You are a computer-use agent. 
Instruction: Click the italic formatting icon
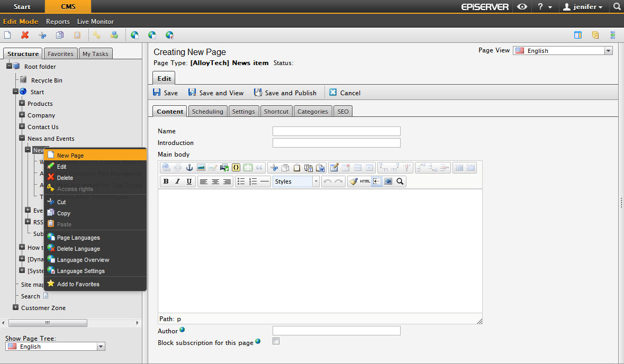[177, 181]
